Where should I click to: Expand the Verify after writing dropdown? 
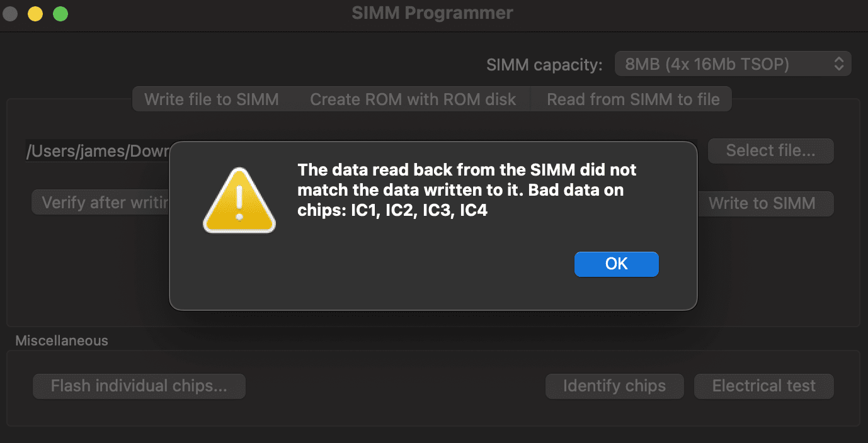(x=101, y=203)
